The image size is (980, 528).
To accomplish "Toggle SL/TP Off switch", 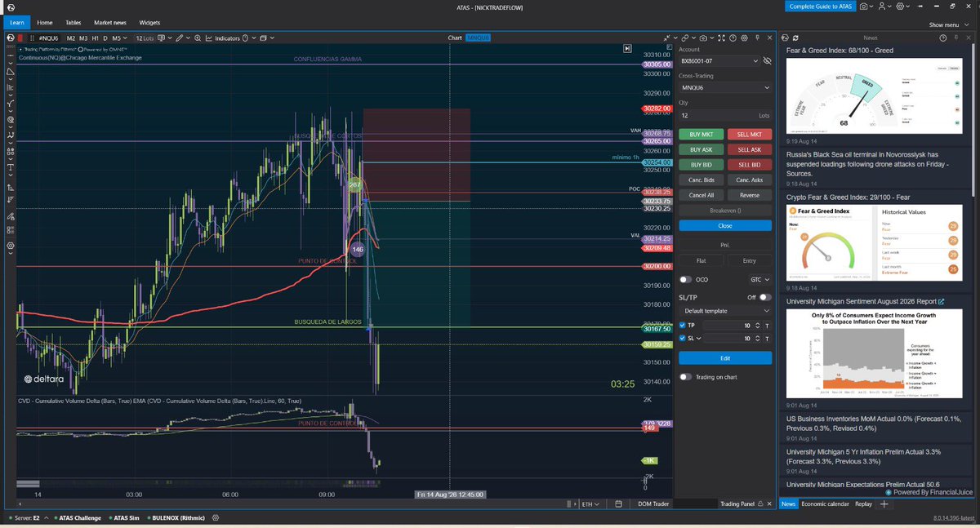I will (765, 298).
